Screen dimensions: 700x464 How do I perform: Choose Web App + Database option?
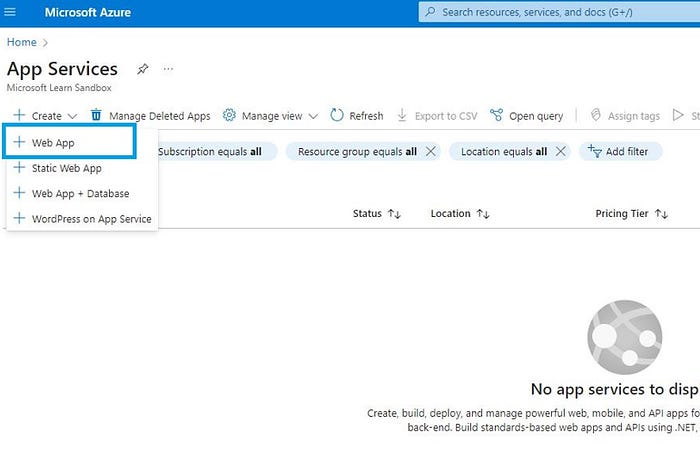pyautogui.click(x=80, y=194)
